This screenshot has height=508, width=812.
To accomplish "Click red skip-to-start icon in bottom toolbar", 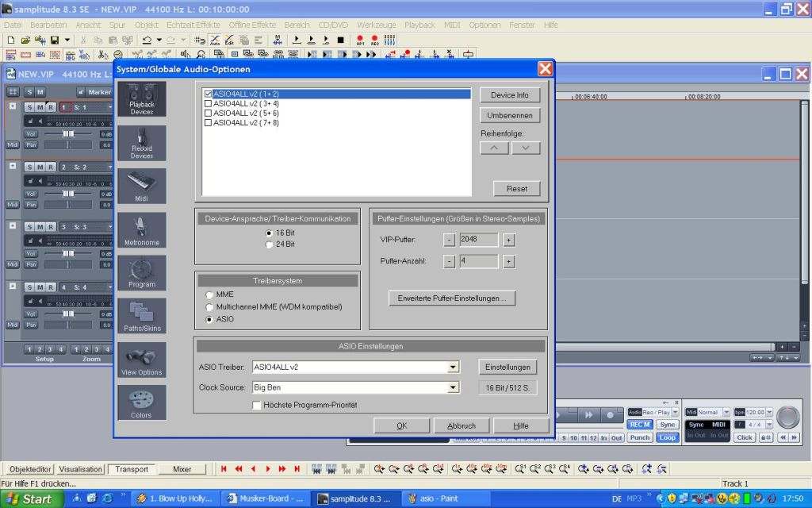I will [224, 468].
